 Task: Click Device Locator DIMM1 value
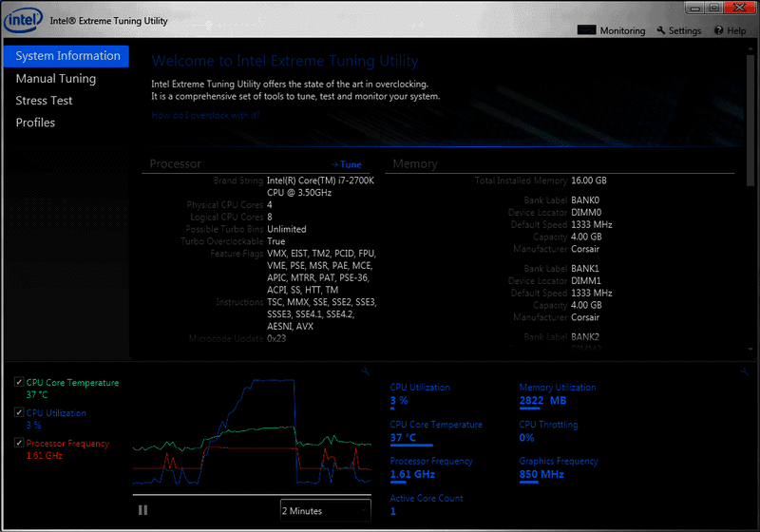(x=586, y=280)
